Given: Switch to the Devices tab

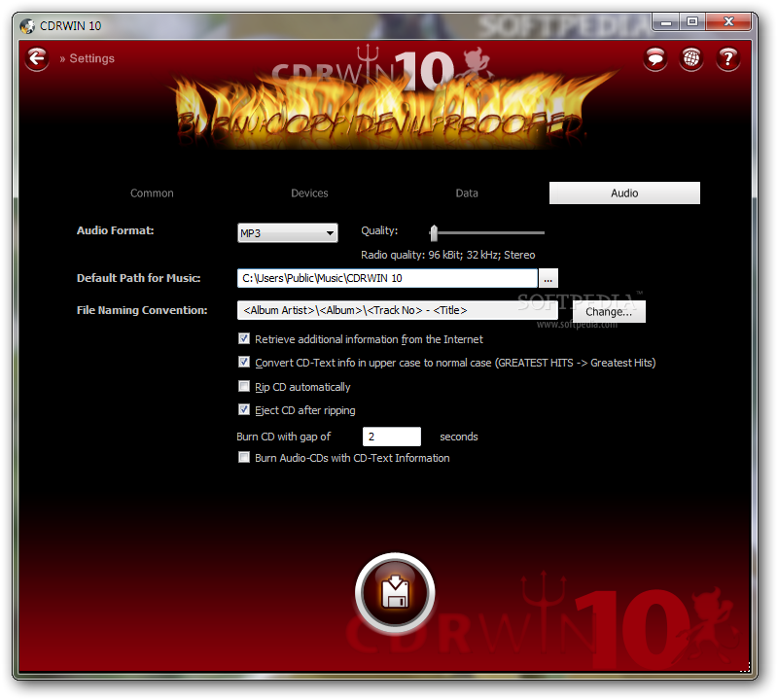Looking at the screenshot, I should coord(309,192).
